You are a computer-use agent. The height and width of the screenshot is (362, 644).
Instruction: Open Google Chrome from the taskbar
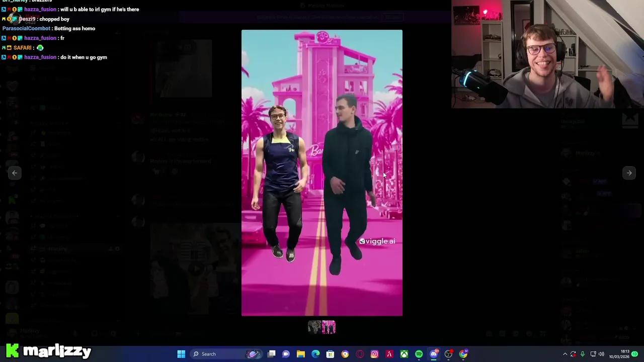(463, 354)
